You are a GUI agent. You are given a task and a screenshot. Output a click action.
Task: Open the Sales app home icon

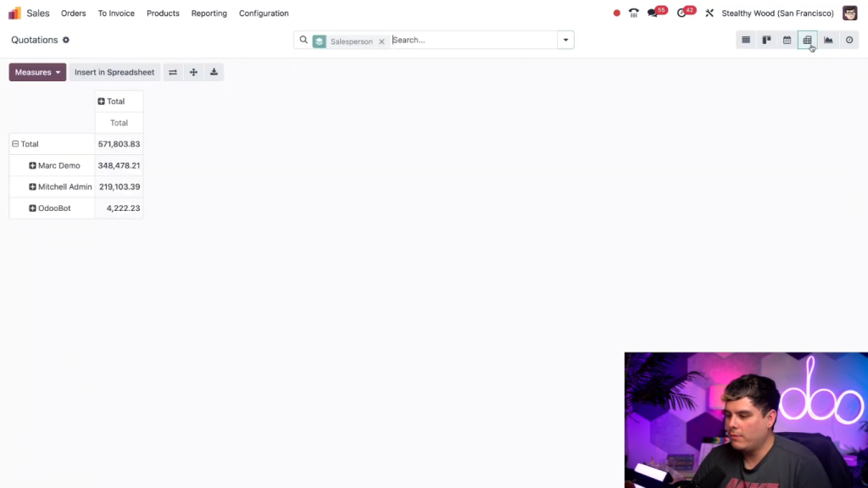pyautogui.click(x=15, y=14)
